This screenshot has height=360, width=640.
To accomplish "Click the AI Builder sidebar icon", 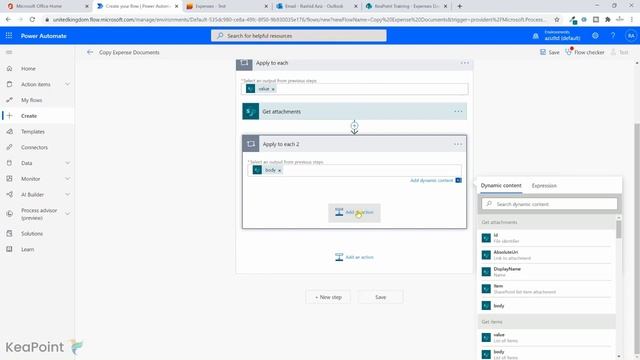I will [9, 194].
